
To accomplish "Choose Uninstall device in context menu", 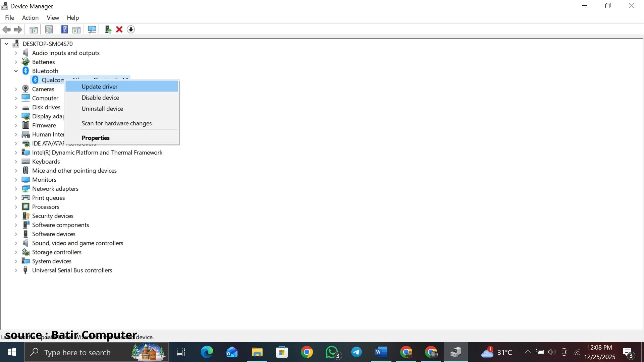I will pos(122,109).
